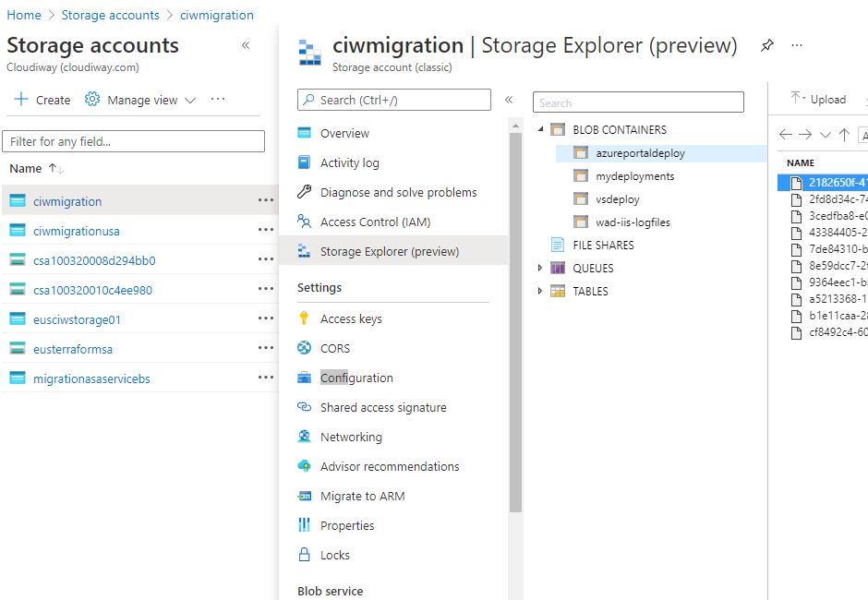Click the Upload arrow icon
The height and width of the screenshot is (600, 868).
[x=796, y=99]
